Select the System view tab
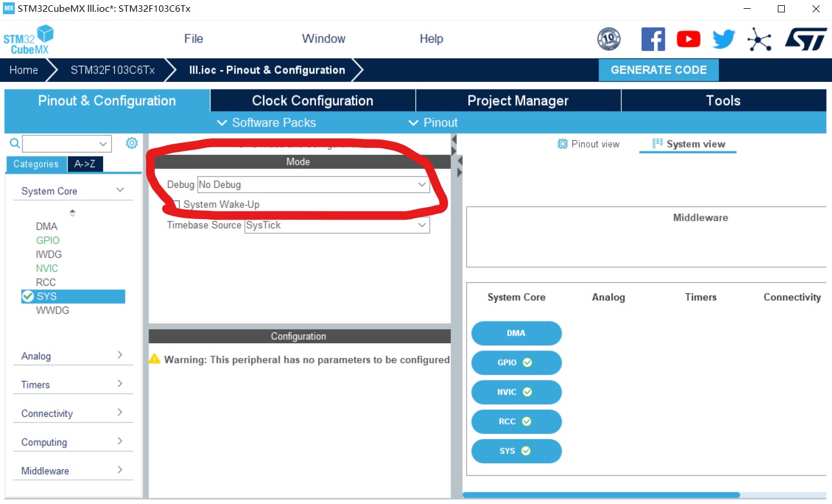Image resolution: width=832 pixels, height=504 pixels. [688, 144]
